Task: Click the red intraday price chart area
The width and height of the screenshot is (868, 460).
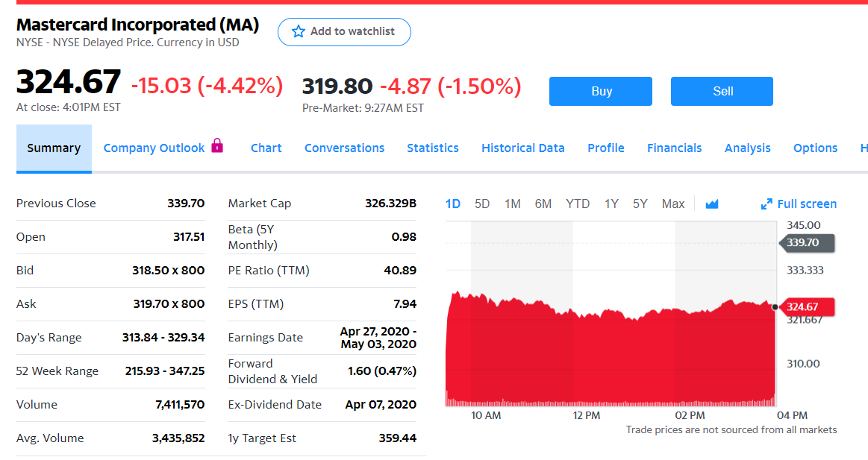Action: tap(611, 358)
